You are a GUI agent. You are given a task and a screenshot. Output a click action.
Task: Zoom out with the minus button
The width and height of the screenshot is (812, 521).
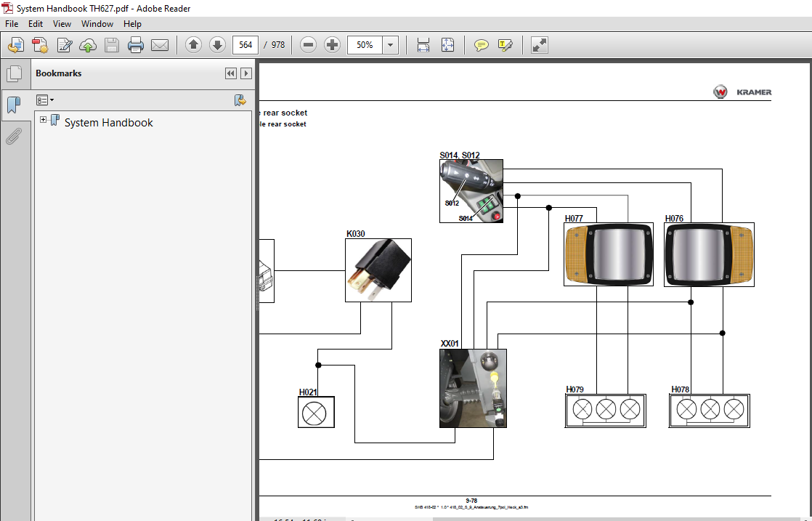[308, 45]
